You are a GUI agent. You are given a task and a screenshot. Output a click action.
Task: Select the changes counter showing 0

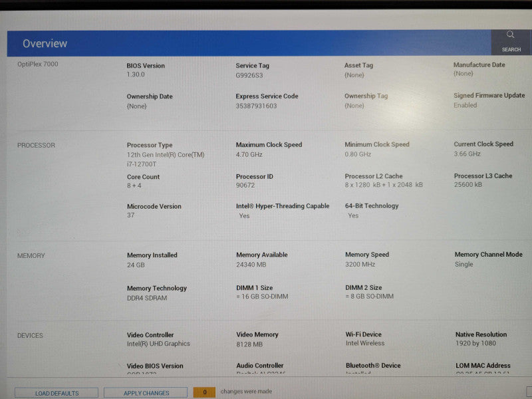pyautogui.click(x=204, y=392)
